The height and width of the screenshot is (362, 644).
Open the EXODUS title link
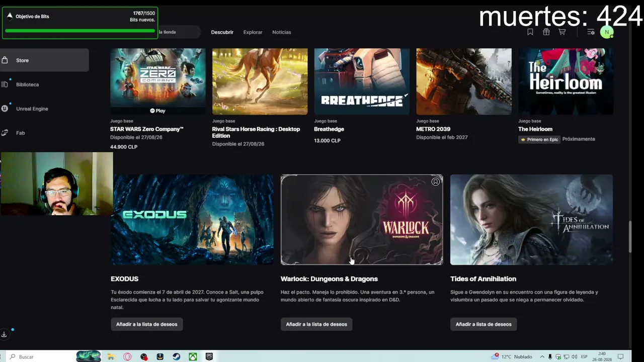coord(124,279)
